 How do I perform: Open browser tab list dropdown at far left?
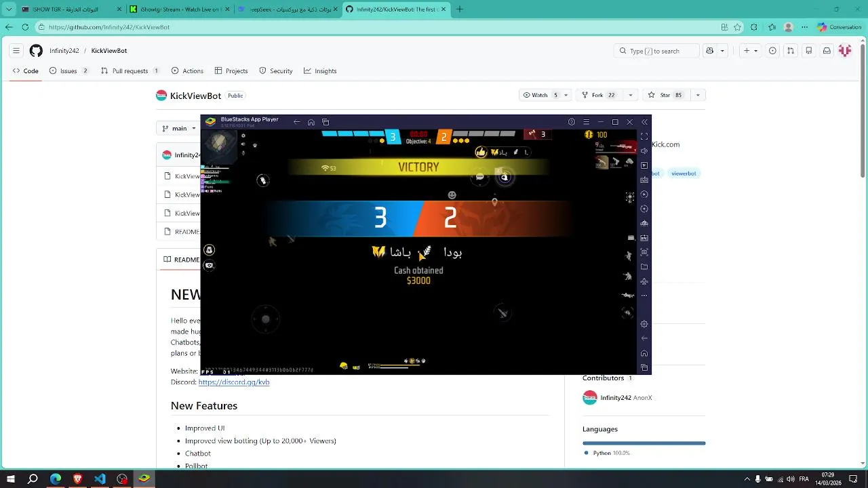(x=9, y=9)
